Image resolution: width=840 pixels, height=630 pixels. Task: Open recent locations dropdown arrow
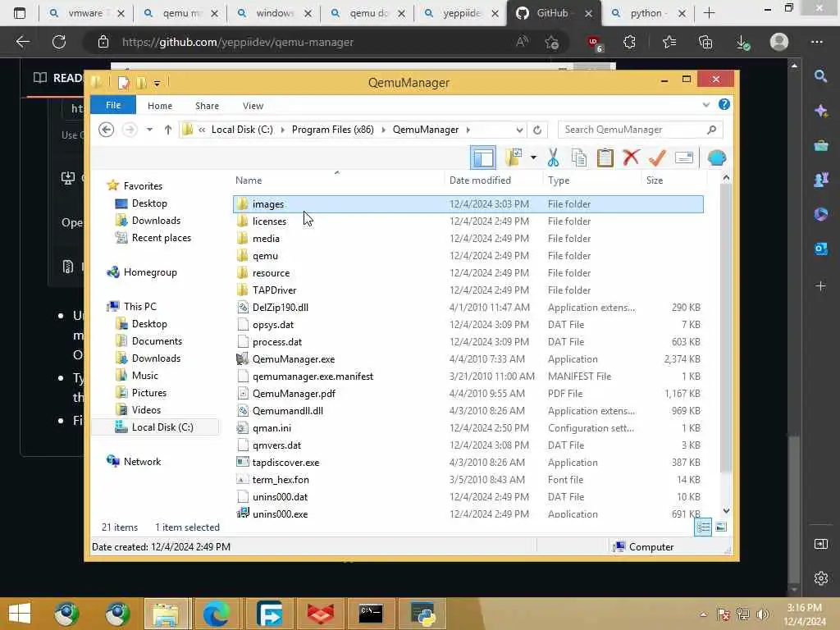click(149, 130)
